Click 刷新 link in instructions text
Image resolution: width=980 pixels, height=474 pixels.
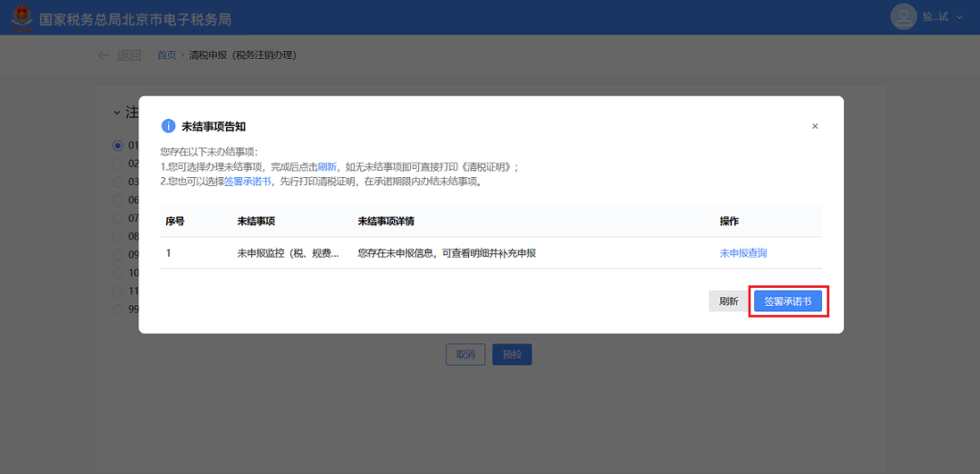[327, 167]
